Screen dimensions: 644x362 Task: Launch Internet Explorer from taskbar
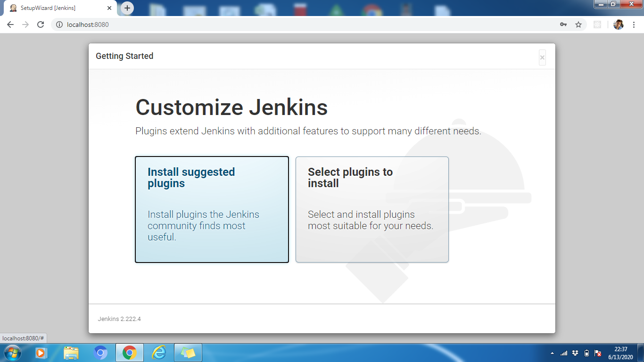tap(159, 353)
